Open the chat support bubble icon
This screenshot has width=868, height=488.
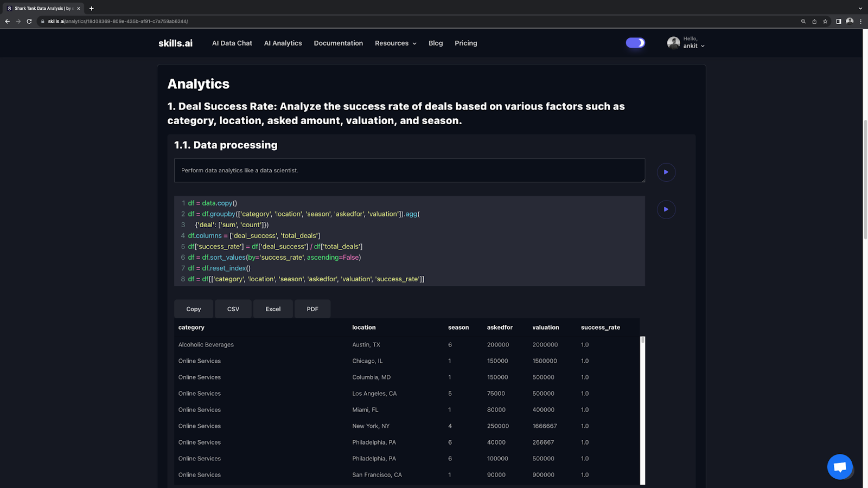point(840,467)
